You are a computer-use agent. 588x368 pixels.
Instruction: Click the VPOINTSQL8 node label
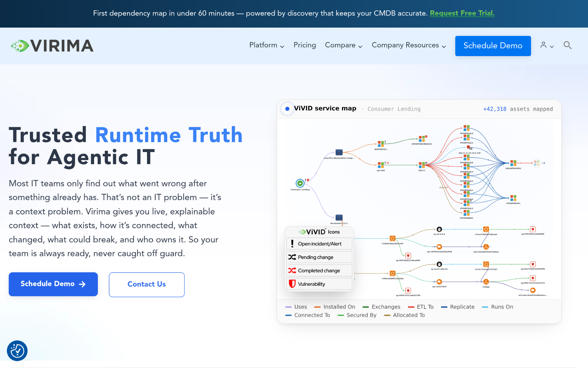pyautogui.click(x=467, y=163)
